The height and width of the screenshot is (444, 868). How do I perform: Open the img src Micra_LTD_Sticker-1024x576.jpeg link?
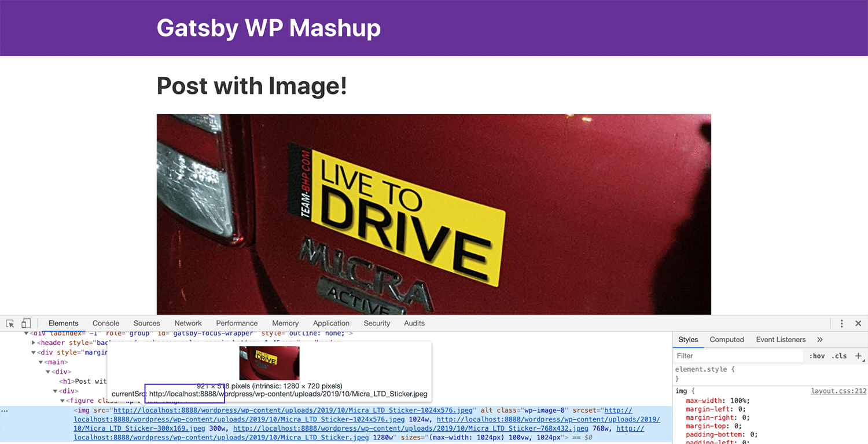point(294,410)
